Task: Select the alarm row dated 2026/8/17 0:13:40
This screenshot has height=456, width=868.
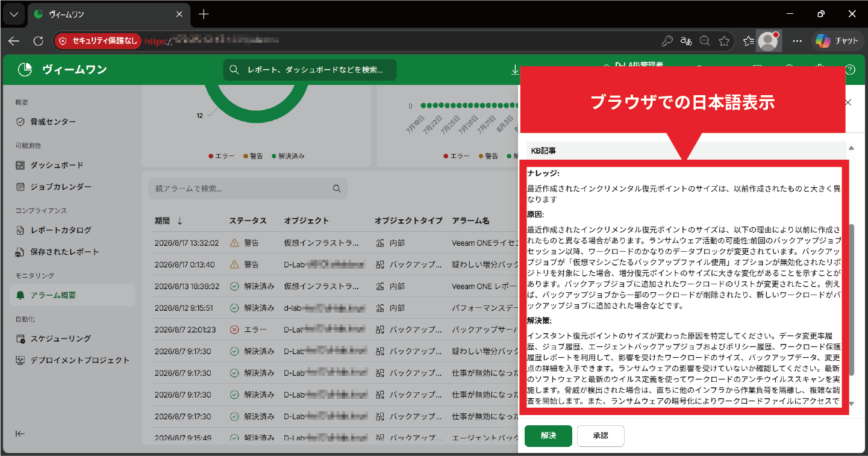Action: (333, 265)
